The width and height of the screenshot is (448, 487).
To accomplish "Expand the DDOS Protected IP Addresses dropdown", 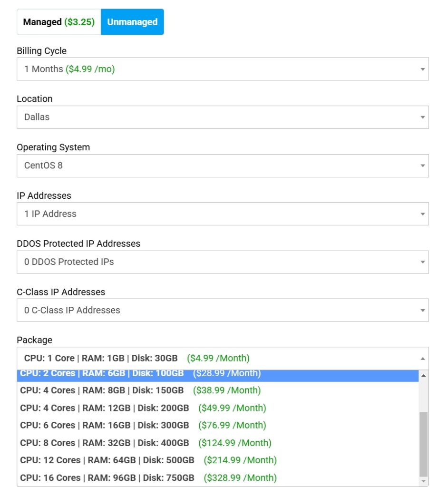I will pos(223,262).
